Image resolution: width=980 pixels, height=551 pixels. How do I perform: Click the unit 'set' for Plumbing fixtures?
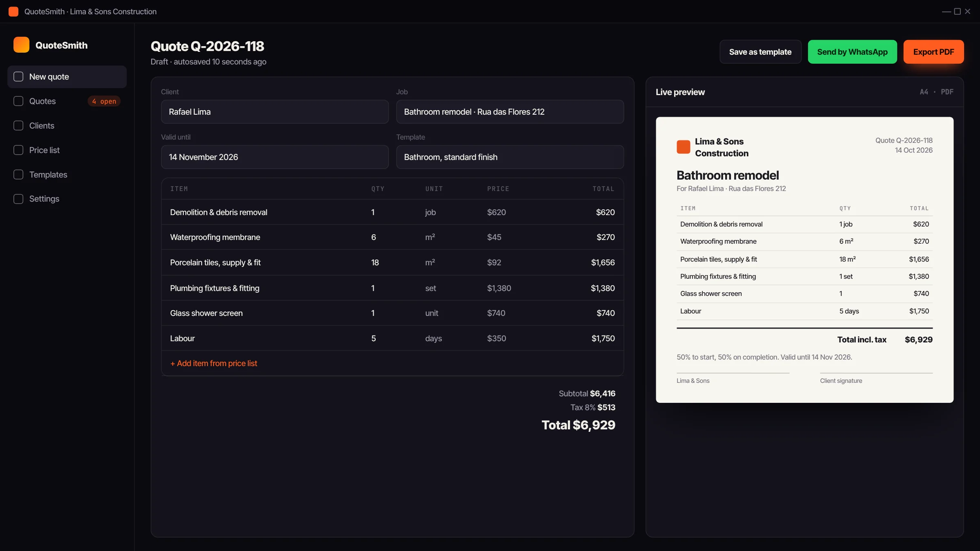(430, 288)
